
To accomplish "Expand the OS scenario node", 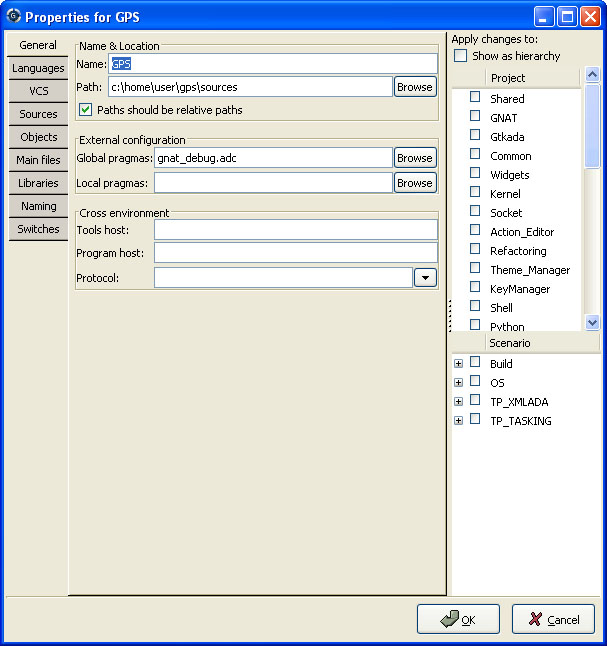I will 458,382.
